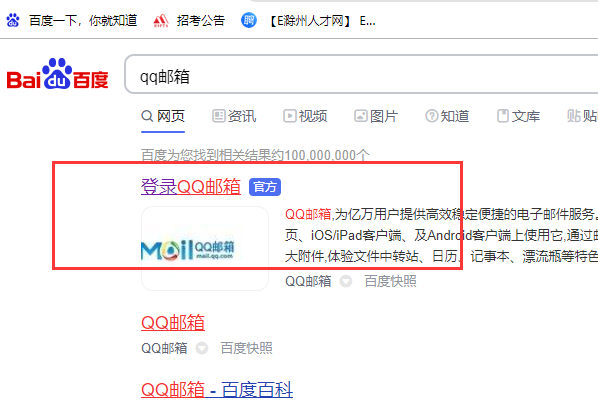The image size is (598, 402).
Task: Switch to the 知道 tab
Action: coord(447,116)
